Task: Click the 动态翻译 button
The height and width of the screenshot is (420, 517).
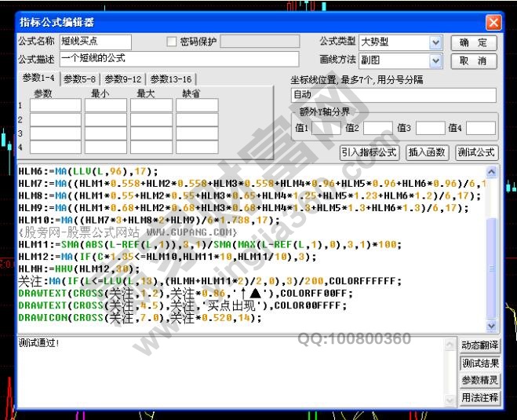Action: point(479,345)
